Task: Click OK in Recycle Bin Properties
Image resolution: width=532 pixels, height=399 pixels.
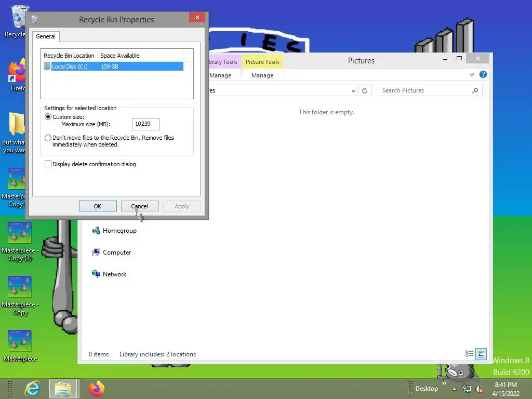Action: point(98,206)
